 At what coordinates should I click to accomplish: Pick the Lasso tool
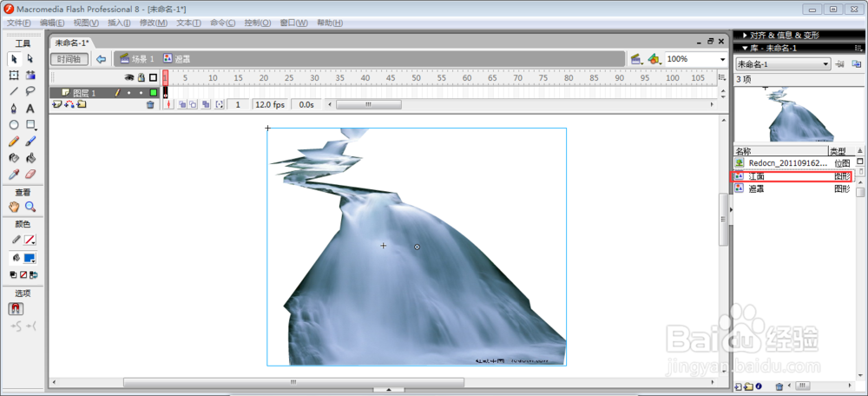tap(30, 92)
